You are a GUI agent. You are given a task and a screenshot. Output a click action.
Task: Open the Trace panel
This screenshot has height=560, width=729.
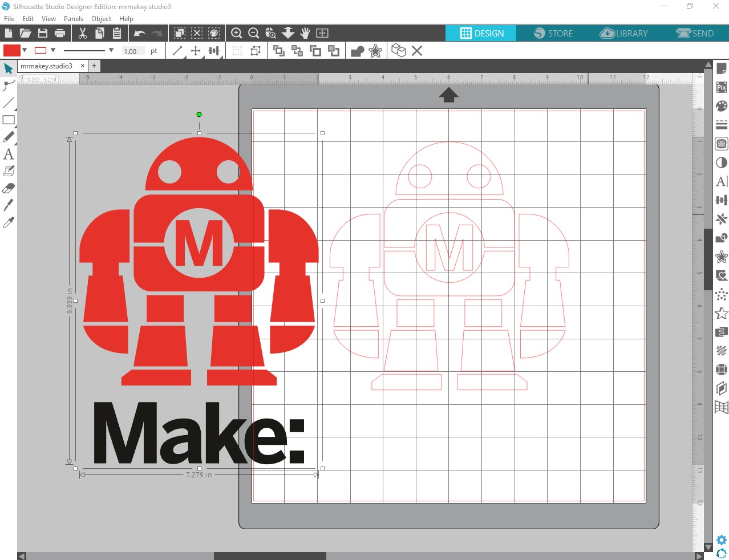[722, 144]
